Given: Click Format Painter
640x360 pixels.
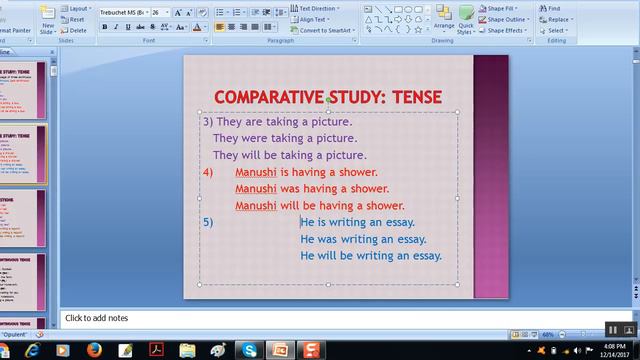Looking at the screenshot, I should click(x=15, y=30).
